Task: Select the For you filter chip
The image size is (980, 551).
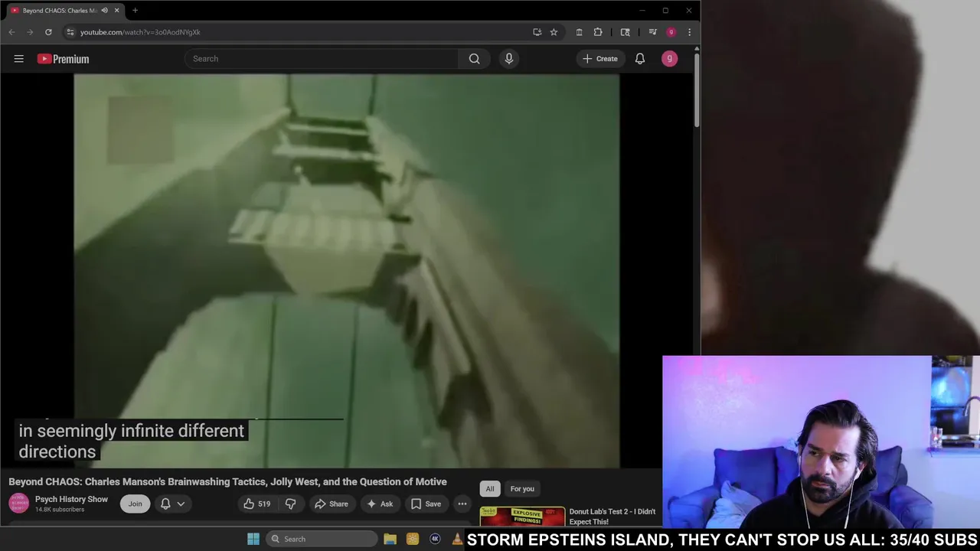Action: (x=522, y=489)
